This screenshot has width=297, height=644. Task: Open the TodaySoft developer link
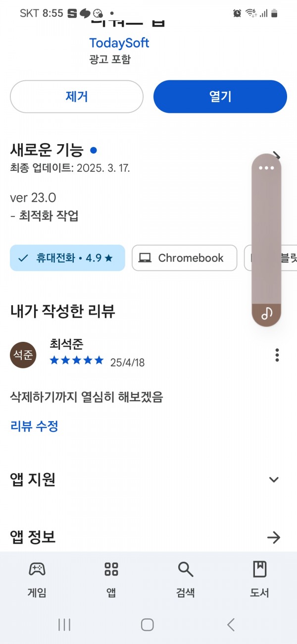point(119,43)
